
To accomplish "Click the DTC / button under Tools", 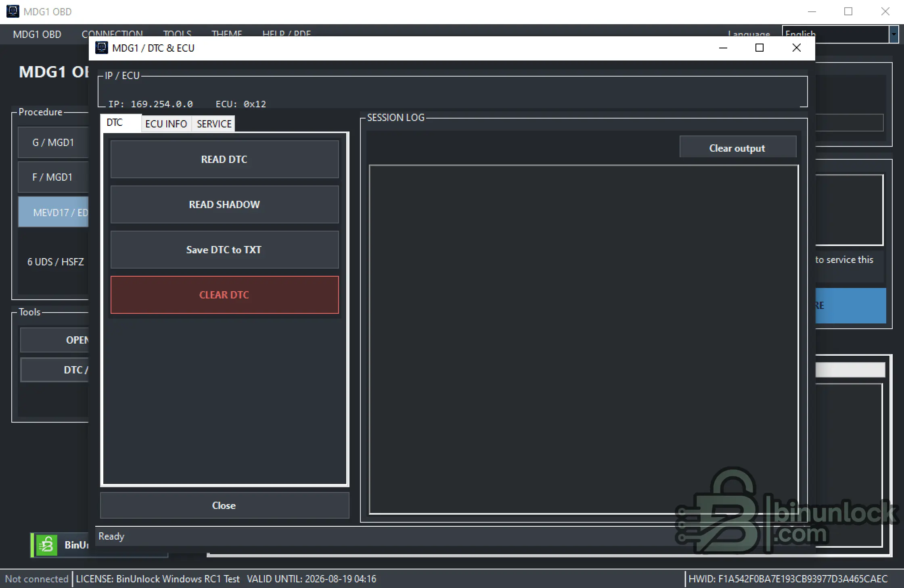I will point(54,370).
